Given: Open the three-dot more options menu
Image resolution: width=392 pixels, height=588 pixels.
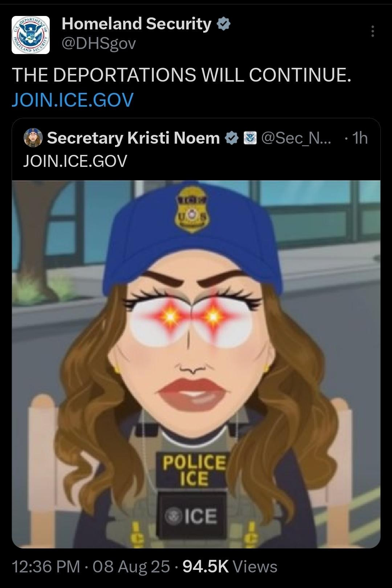Looking at the screenshot, I should tap(372, 32).
